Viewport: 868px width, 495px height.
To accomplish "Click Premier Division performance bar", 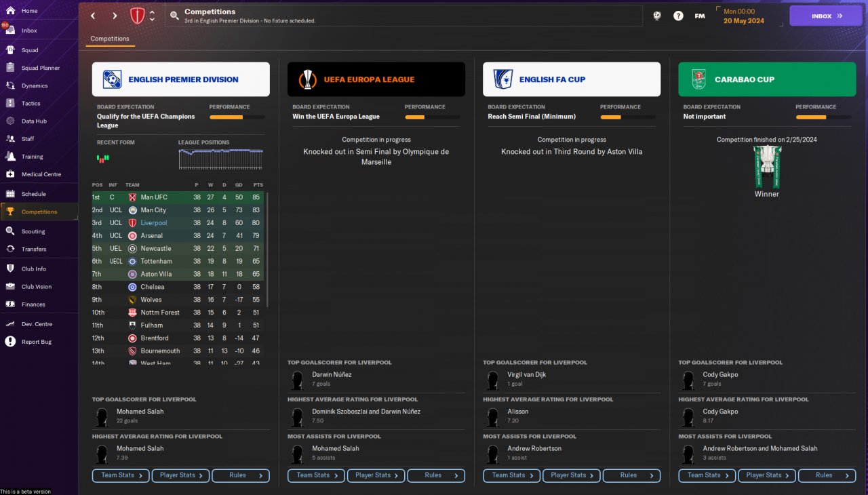I will (237, 117).
